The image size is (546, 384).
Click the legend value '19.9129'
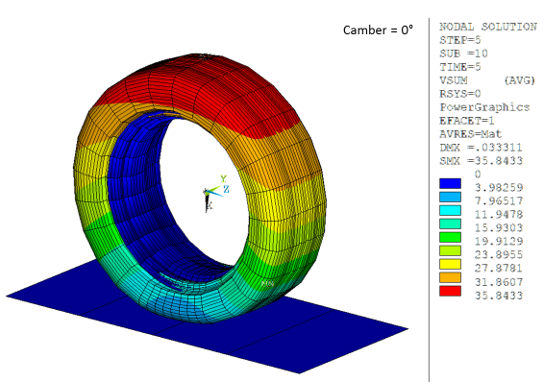point(499,241)
